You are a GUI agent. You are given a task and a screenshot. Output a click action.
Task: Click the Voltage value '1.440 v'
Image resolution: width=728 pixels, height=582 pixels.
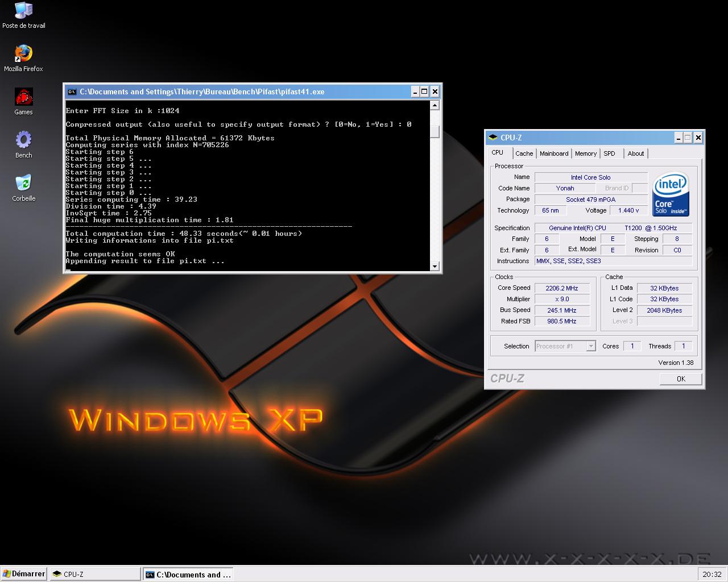point(628,210)
